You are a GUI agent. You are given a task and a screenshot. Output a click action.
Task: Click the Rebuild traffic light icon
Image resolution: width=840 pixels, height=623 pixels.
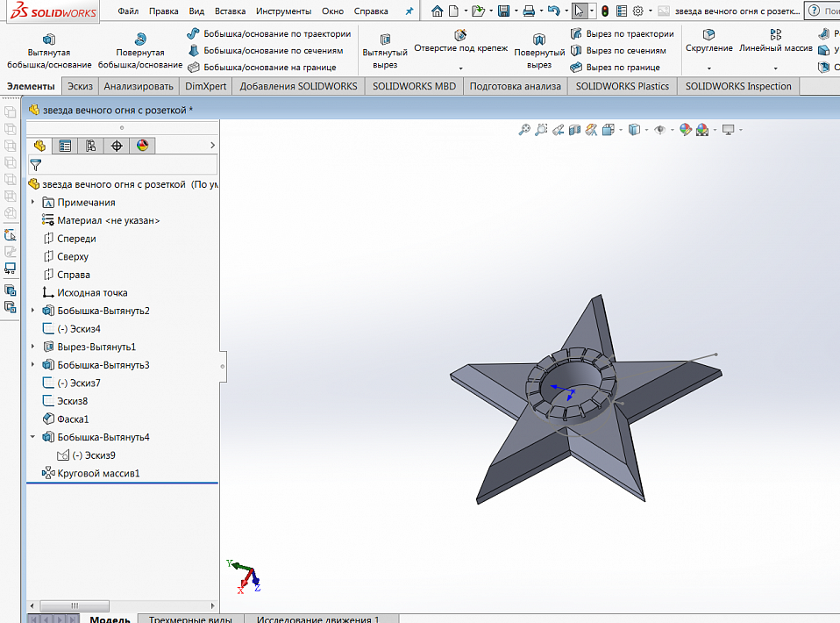point(605,11)
